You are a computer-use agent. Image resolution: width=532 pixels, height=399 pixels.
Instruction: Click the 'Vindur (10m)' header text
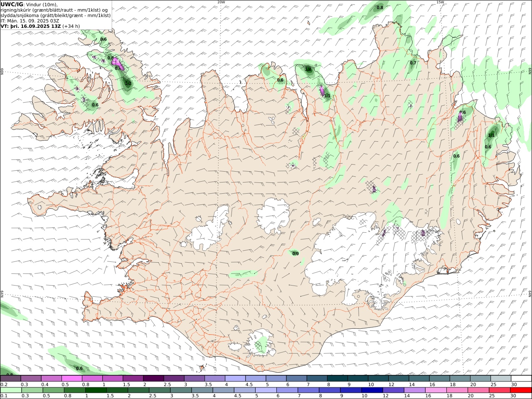pos(42,5)
